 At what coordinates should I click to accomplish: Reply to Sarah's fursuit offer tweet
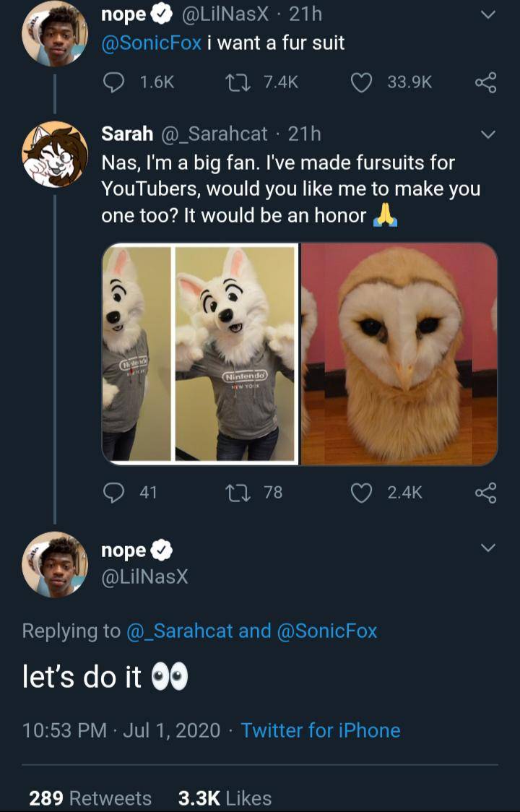113,493
